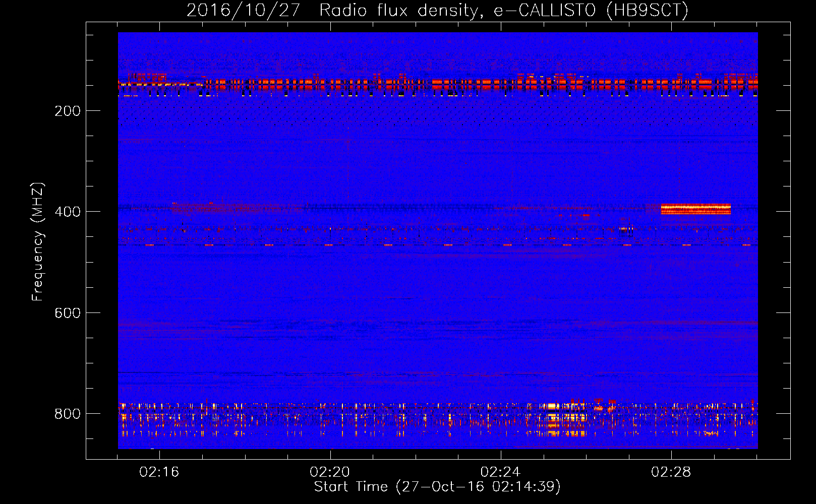The image size is (816, 504).
Task: Click the 'Start Time (27-Oct-16 02:14:39)' label
Action: 437,487
